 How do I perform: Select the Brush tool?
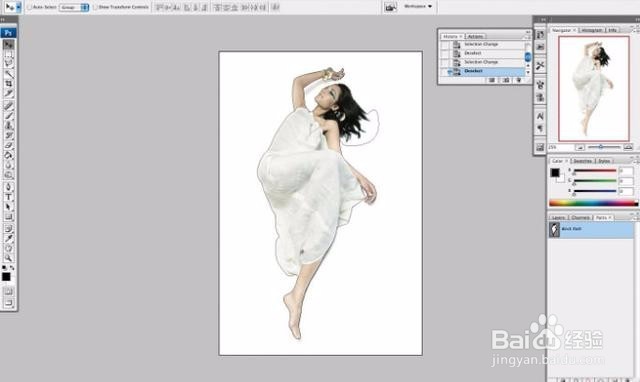click(x=9, y=115)
